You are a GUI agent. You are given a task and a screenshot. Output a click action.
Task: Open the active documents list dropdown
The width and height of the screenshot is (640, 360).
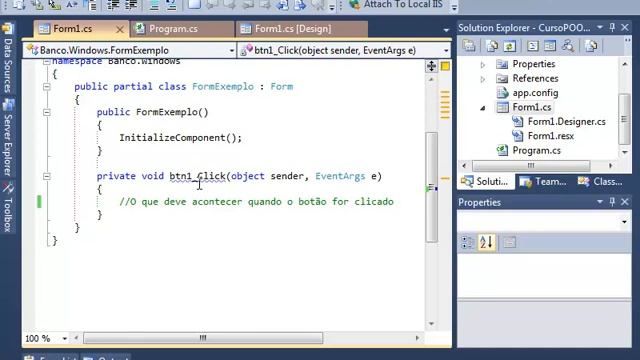click(446, 30)
